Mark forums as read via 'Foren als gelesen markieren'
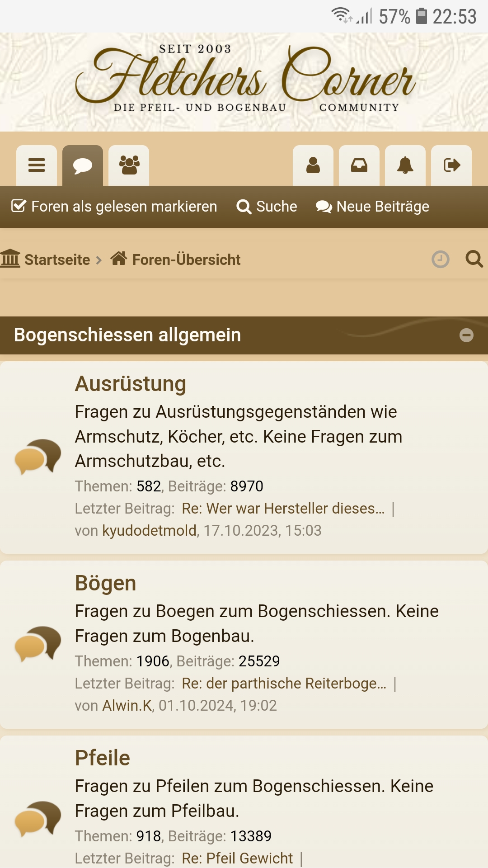 114,207
